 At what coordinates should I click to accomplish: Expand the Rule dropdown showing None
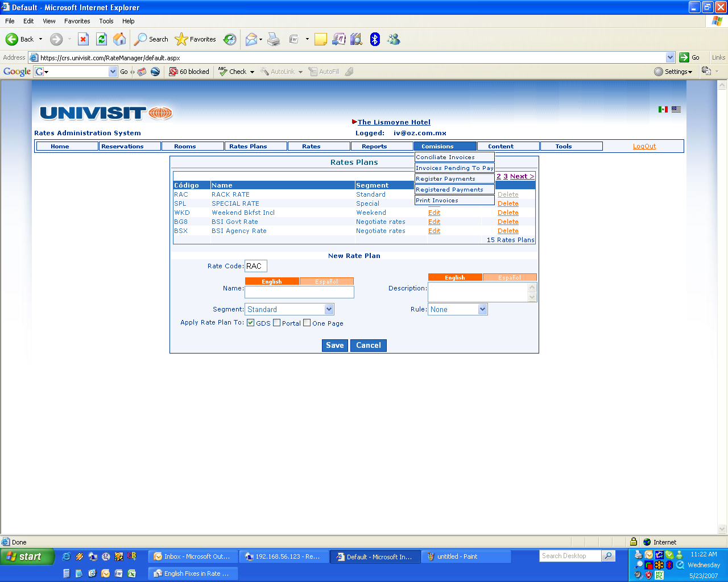point(482,309)
